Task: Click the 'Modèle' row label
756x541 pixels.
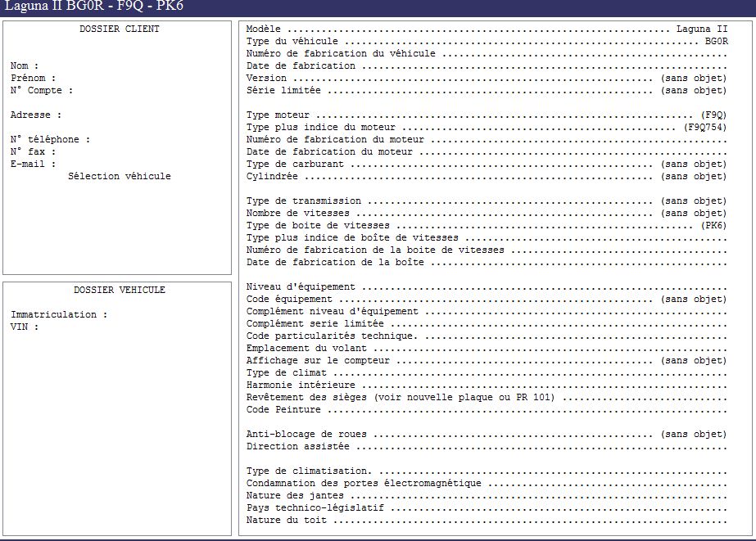Action: 263,29
